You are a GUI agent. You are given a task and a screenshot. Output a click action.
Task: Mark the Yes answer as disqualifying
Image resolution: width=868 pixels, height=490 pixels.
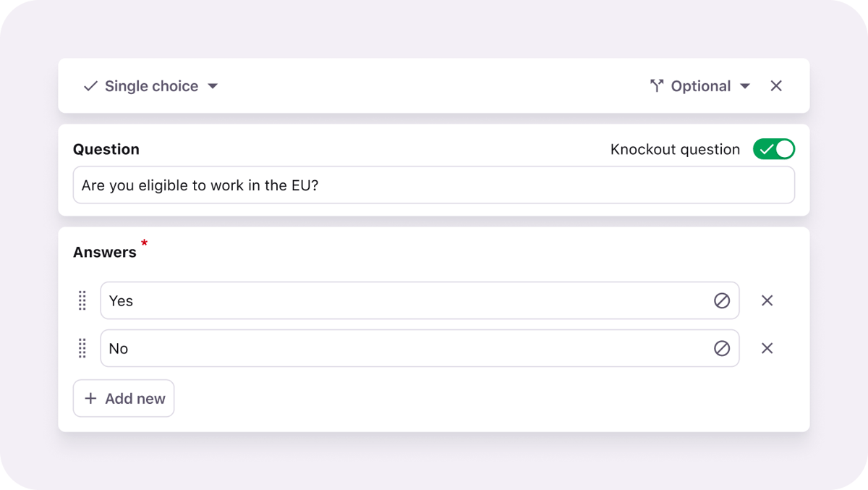[x=721, y=300]
